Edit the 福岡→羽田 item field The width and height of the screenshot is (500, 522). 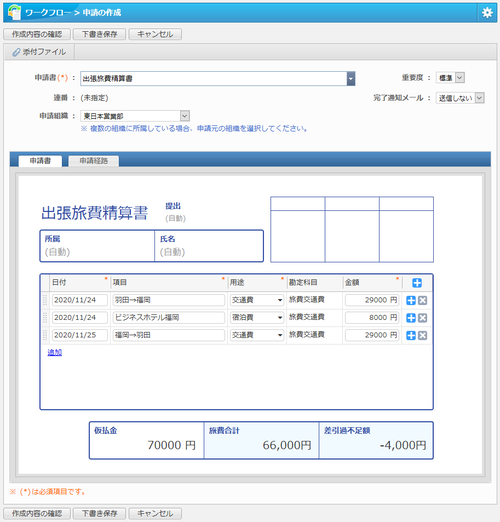(169, 335)
